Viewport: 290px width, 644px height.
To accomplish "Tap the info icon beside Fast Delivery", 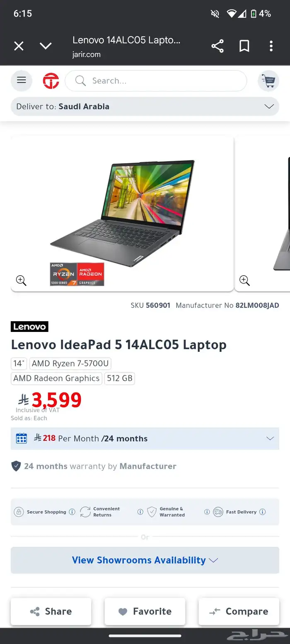I will (262, 512).
